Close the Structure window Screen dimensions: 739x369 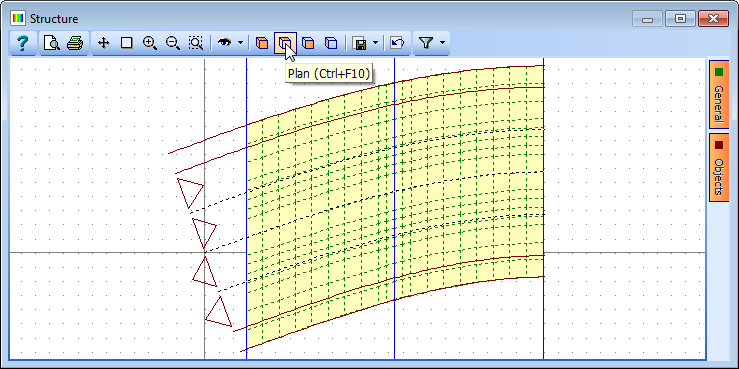click(x=713, y=19)
